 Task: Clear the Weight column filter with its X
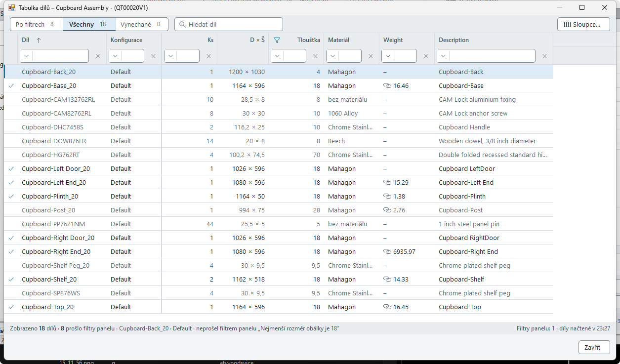426,56
